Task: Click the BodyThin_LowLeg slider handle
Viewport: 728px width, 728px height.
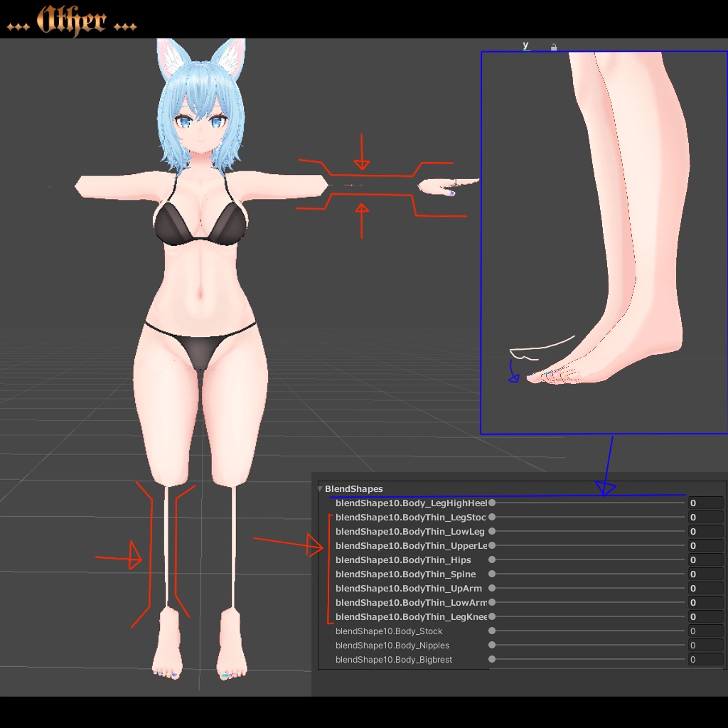Action: point(492,531)
